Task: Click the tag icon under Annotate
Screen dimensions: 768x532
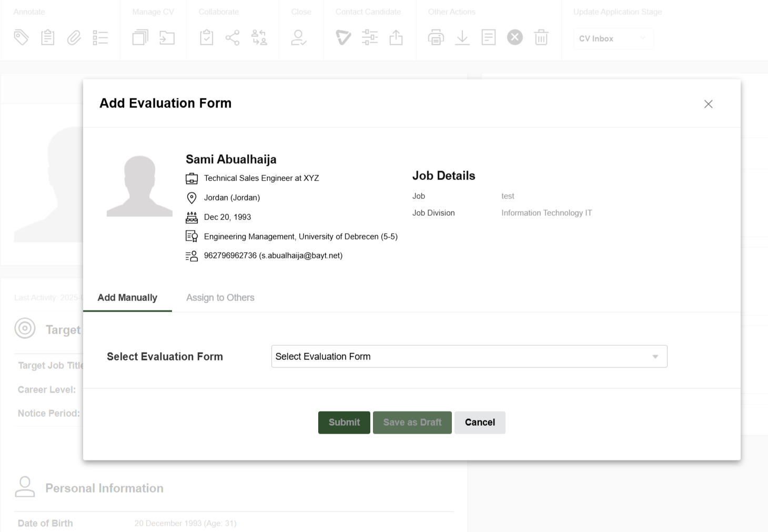Action: point(21,37)
